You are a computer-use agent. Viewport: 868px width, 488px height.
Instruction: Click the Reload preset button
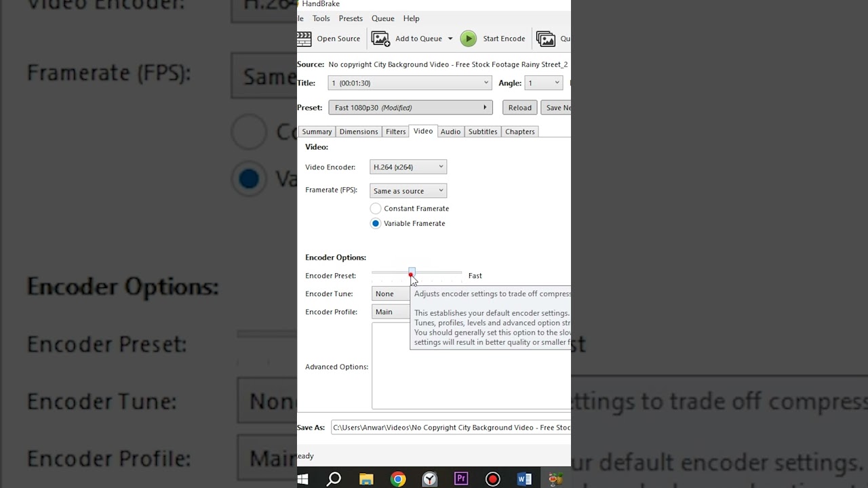520,108
